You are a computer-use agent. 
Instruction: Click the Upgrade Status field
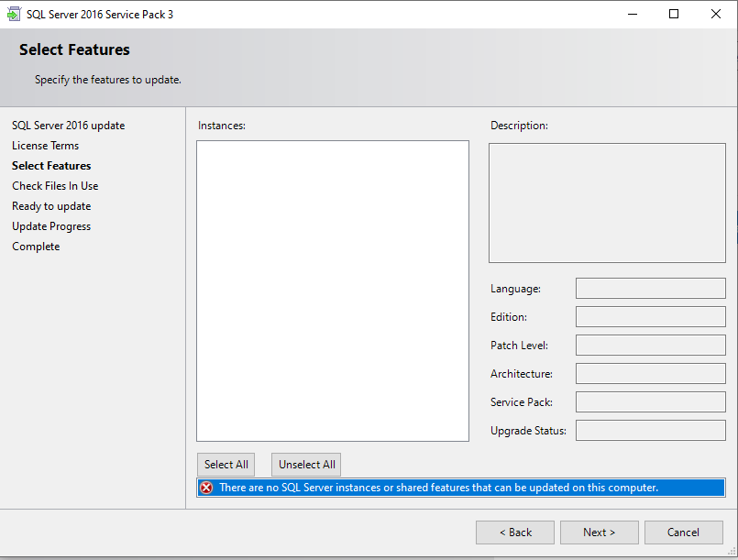(x=651, y=431)
